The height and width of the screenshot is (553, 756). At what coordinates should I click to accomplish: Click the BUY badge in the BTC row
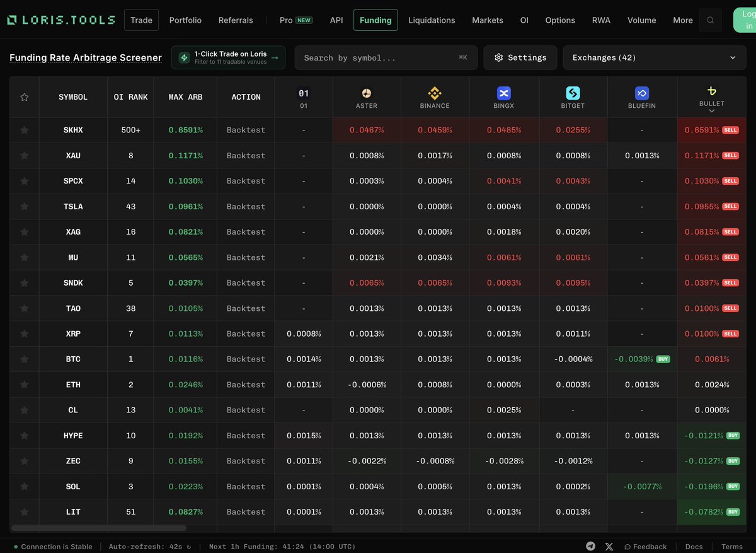(x=663, y=359)
